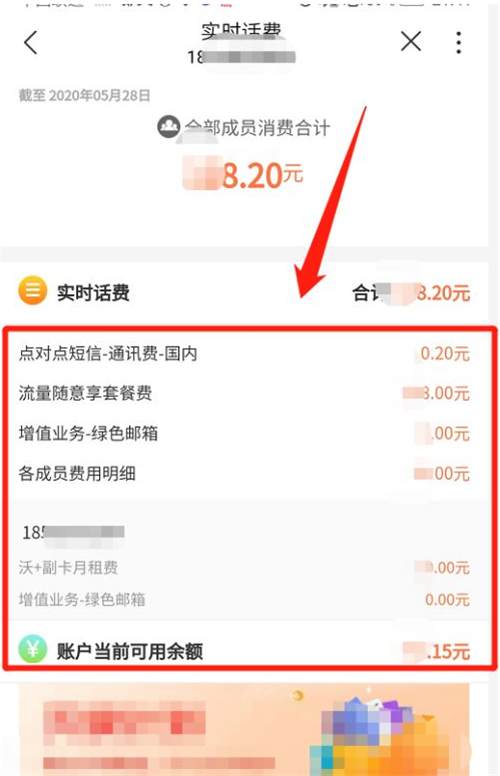Select 流量随意享套餐费 fee item

[x=245, y=393]
